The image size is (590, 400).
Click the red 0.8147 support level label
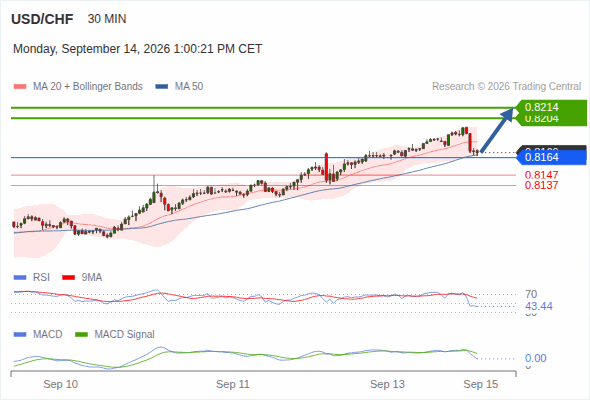[x=541, y=175]
